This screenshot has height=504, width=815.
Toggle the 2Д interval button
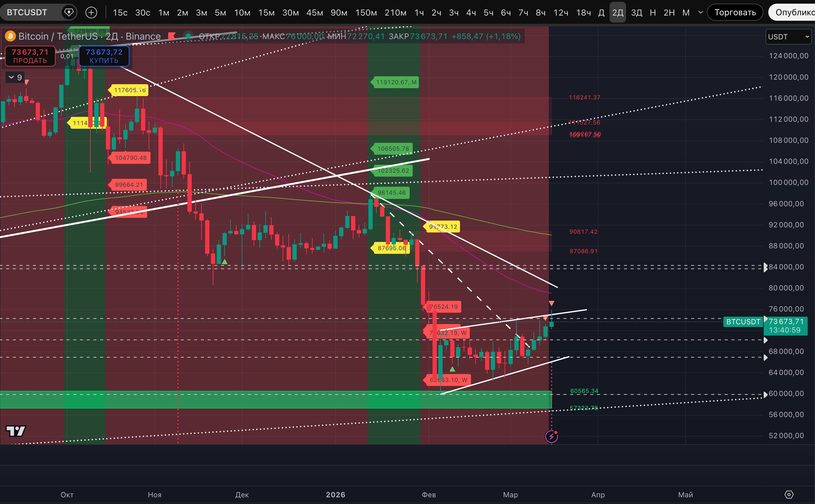click(617, 13)
